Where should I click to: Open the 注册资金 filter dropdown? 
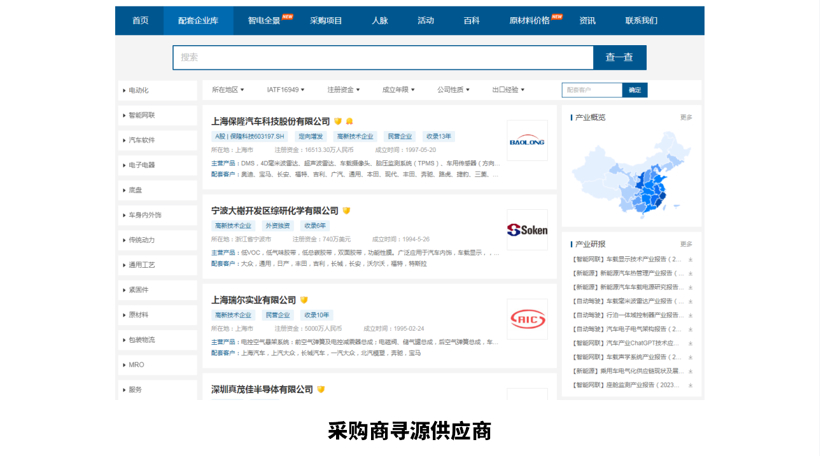click(x=343, y=90)
